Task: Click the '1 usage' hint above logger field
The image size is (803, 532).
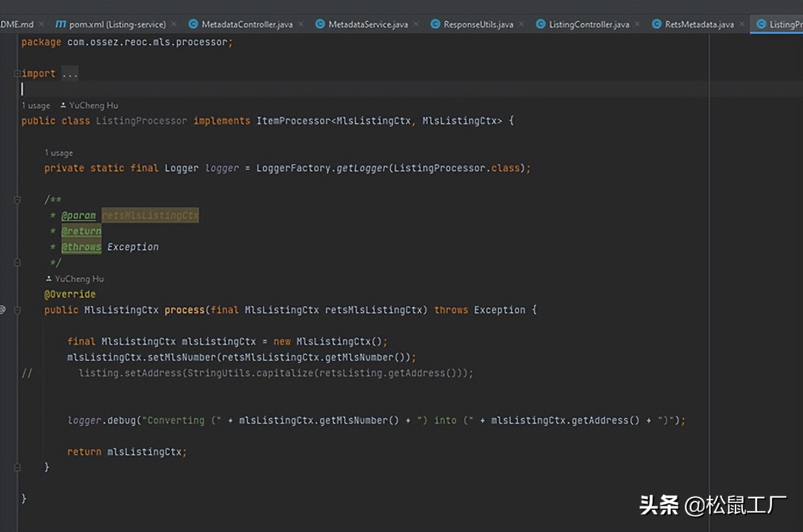Action: [59, 152]
